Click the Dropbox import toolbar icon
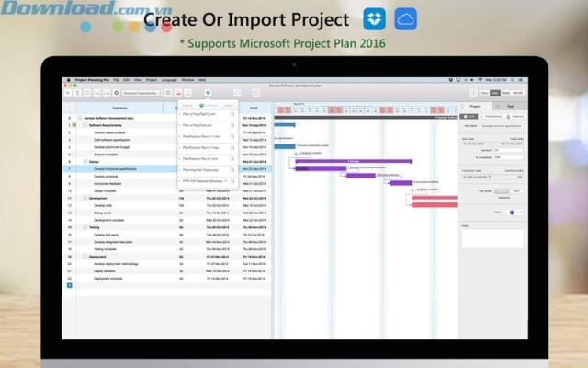Screen dimensions: 588x368 click(208, 93)
